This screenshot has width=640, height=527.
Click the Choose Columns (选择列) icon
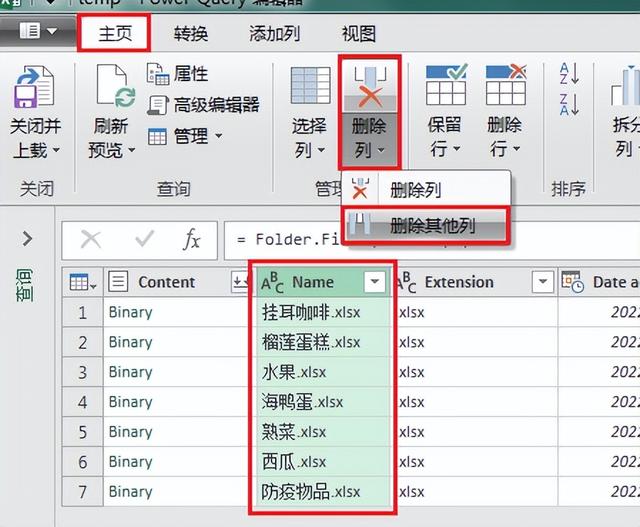pos(309,88)
